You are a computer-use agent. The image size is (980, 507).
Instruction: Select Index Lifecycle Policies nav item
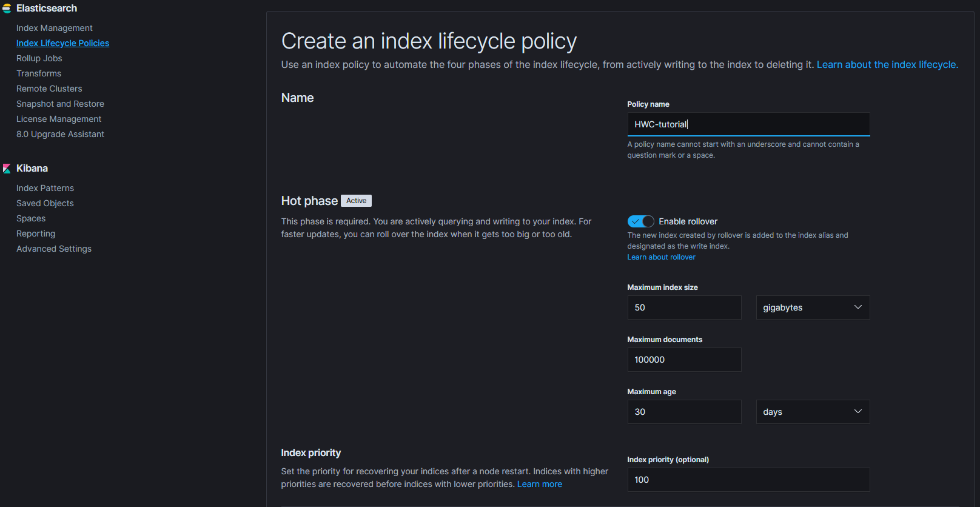pyautogui.click(x=62, y=43)
